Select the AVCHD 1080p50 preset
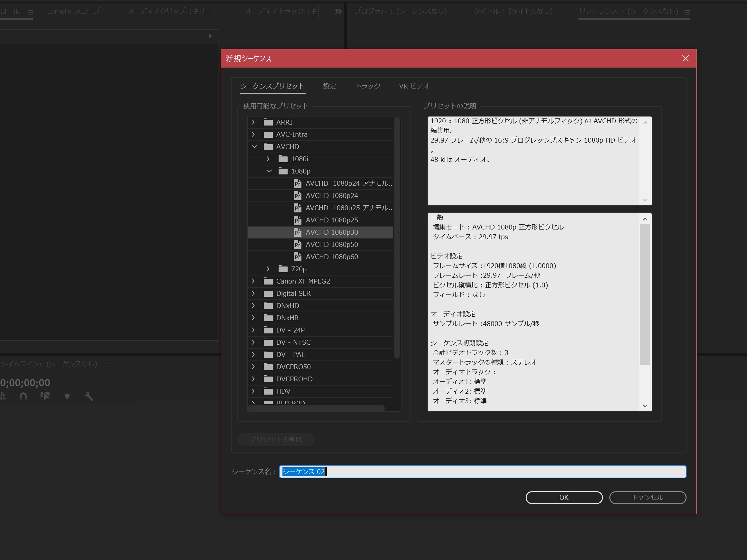 (320, 245)
